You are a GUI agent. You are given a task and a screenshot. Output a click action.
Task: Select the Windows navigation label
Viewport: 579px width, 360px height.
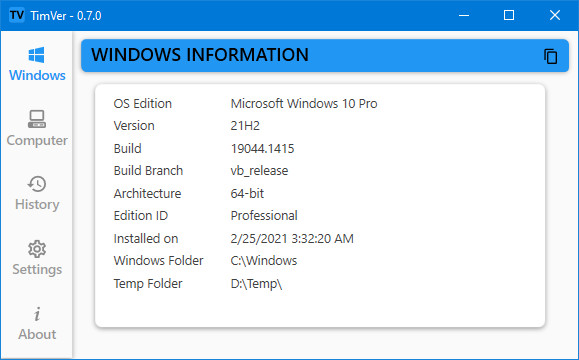(37, 75)
